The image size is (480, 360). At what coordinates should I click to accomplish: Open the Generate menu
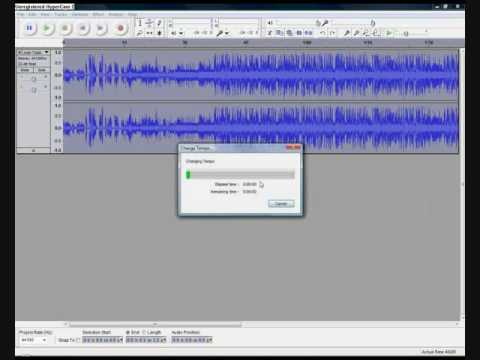[80, 14]
